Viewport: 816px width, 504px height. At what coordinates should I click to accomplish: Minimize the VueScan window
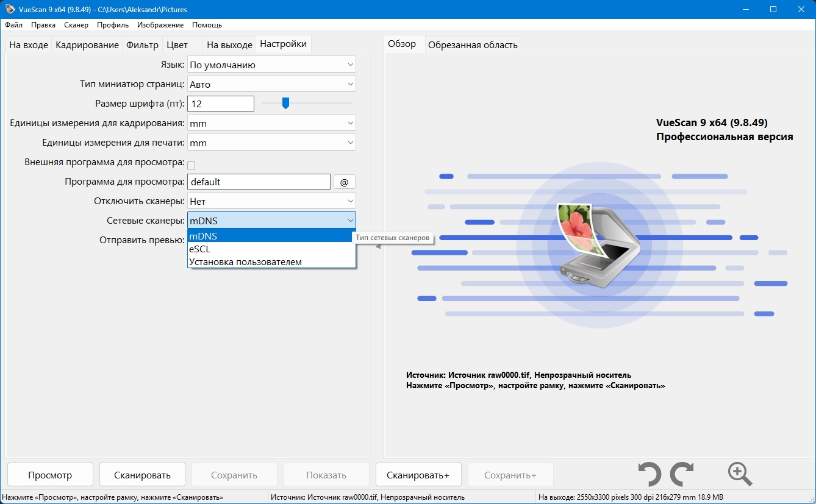pyautogui.click(x=746, y=9)
